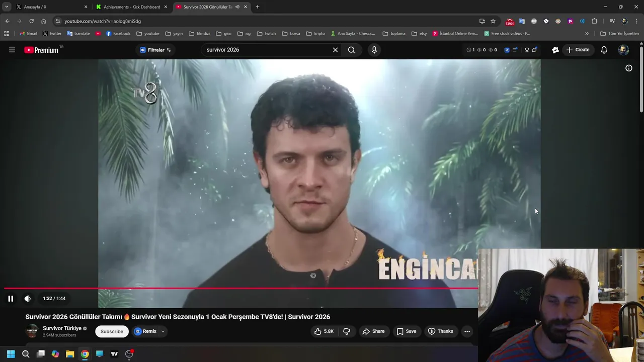The height and width of the screenshot is (362, 644).
Task: Open Remix button
Action: pos(145,331)
